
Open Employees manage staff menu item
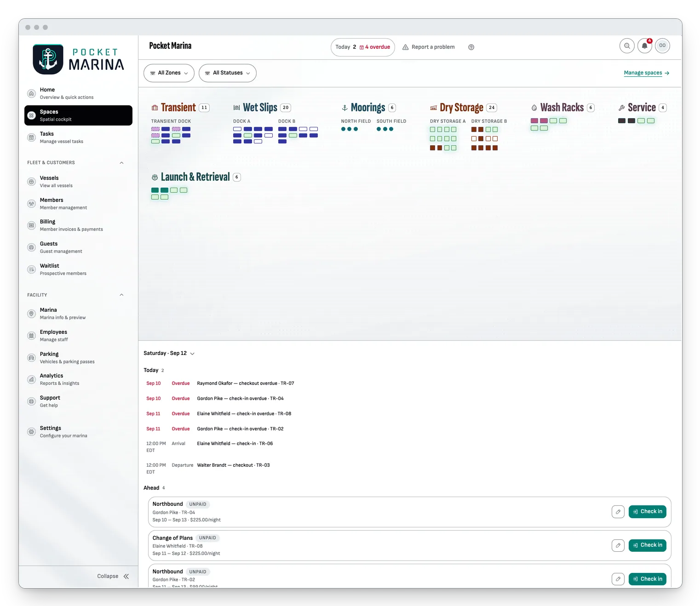pyautogui.click(x=78, y=336)
